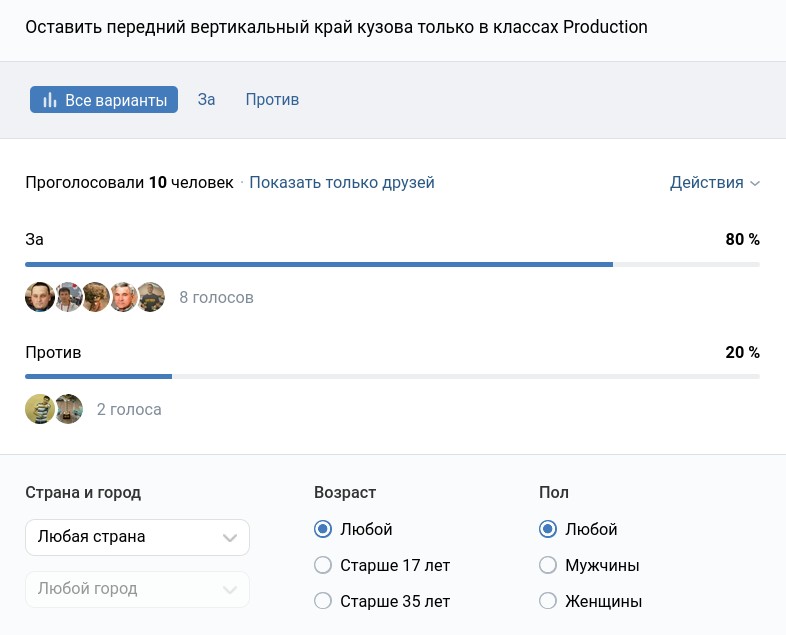Open the Действия dropdown menu
Viewport: 786px width, 635px height.
pos(714,183)
